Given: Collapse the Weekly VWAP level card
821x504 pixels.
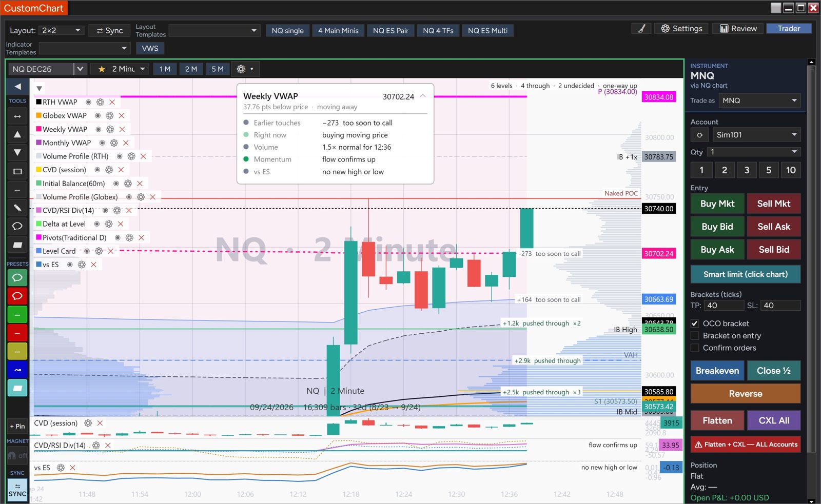Looking at the screenshot, I should [x=423, y=96].
